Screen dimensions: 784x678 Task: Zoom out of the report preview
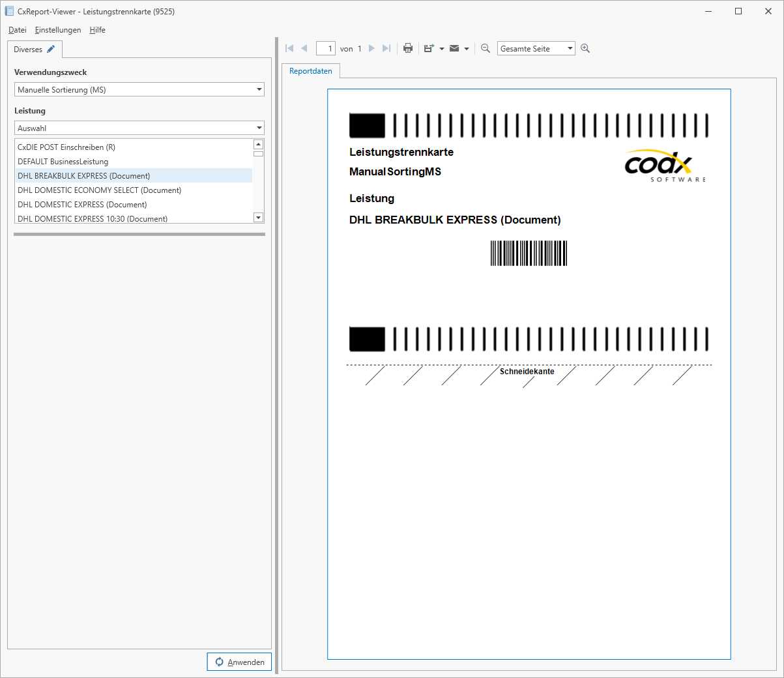coord(486,48)
